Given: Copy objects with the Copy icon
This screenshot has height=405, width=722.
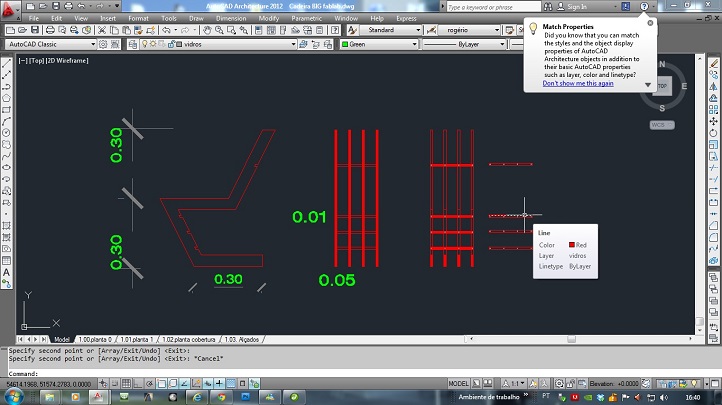Looking at the screenshot, I should [x=114, y=30].
